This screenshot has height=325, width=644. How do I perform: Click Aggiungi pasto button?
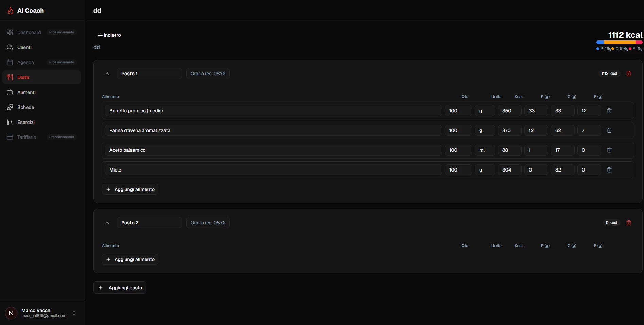click(x=120, y=288)
